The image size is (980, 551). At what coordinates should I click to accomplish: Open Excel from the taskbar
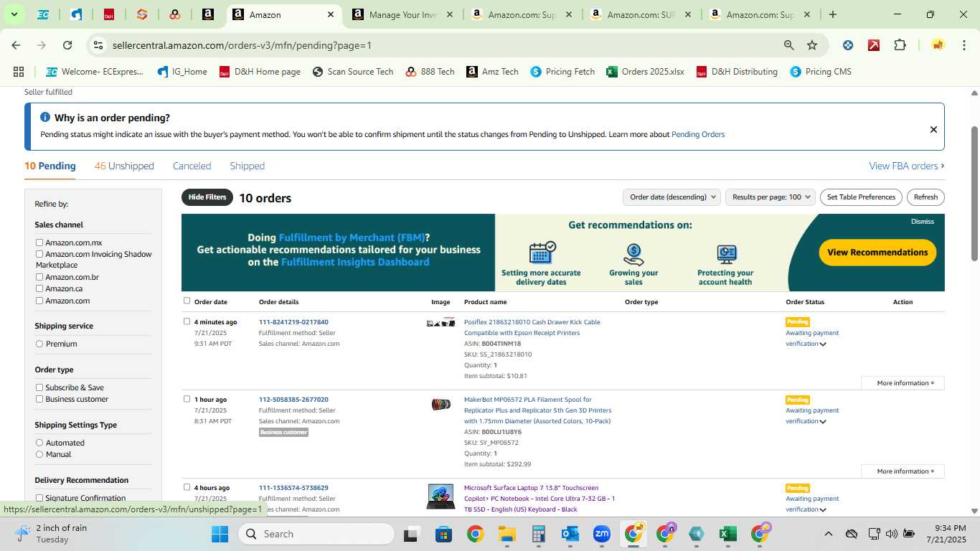click(727, 534)
